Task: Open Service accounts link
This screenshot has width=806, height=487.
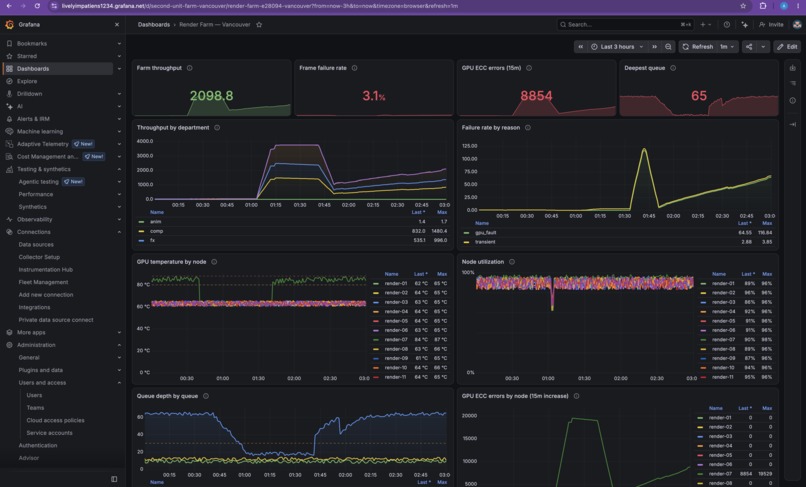Action: [x=49, y=433]
